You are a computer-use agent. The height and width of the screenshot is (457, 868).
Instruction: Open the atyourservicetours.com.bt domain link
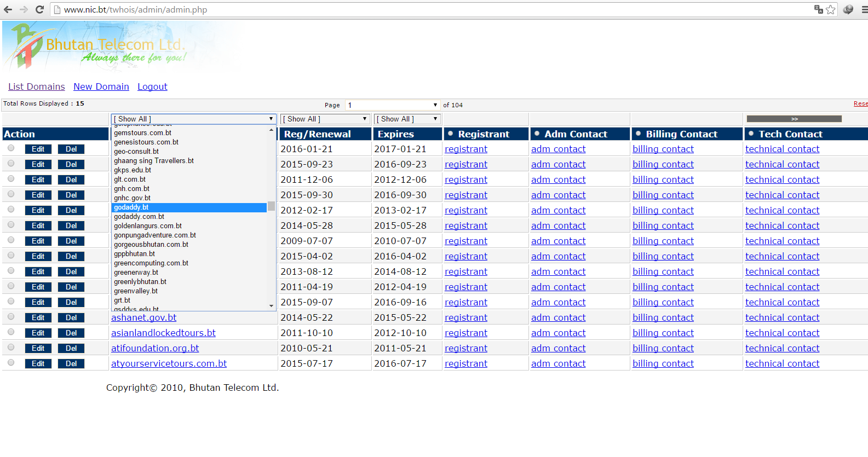pos(169,363)
